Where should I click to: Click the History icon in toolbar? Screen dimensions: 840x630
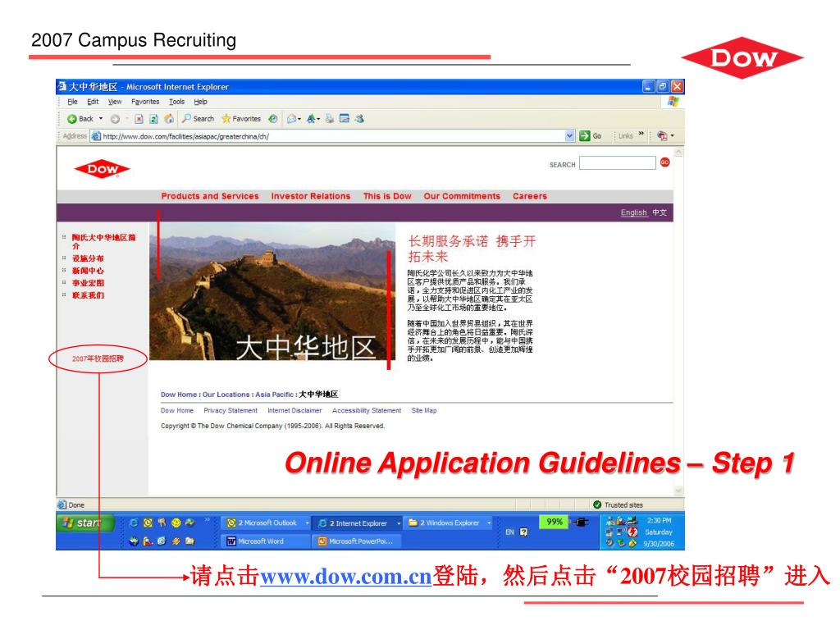(273, 119)
